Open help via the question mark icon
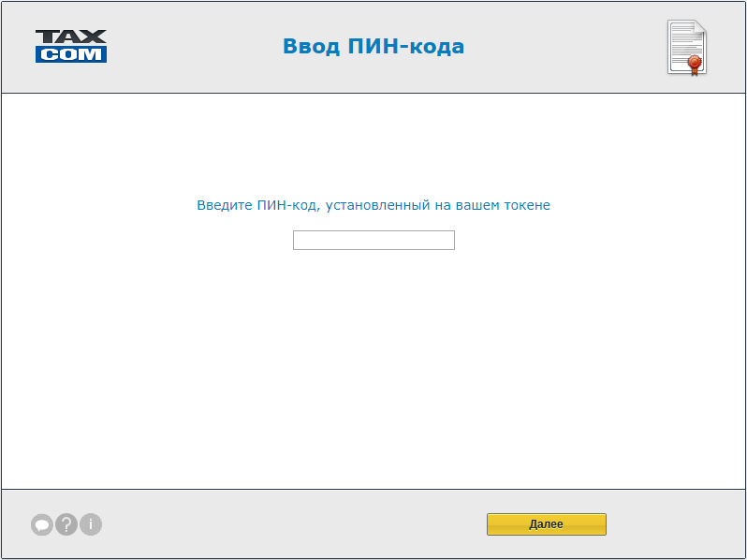This screenshot has width=747, height=560. click(66, 524)
